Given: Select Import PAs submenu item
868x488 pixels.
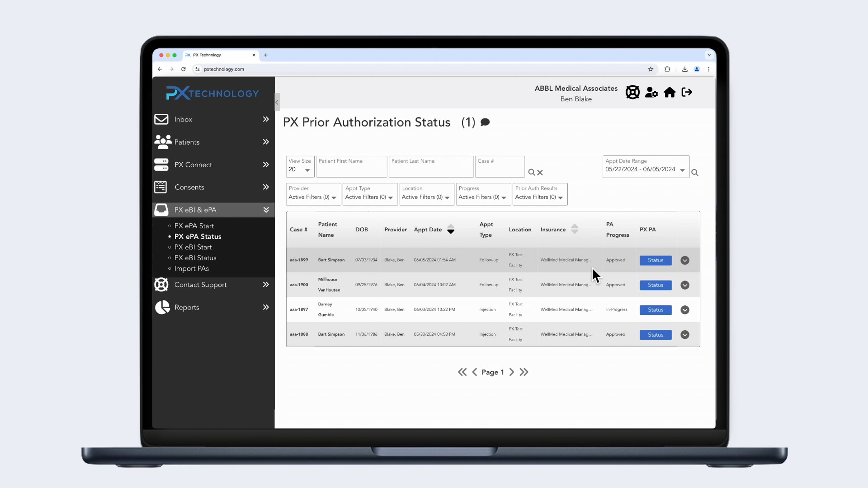Looking at the screenshot, I should click(x=191, y=269).
